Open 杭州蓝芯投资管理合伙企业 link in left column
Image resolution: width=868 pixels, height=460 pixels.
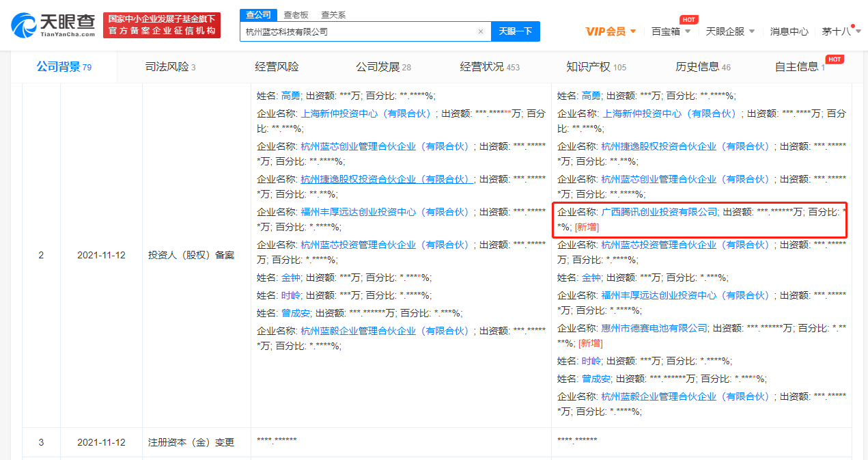[x=387, y=245]
